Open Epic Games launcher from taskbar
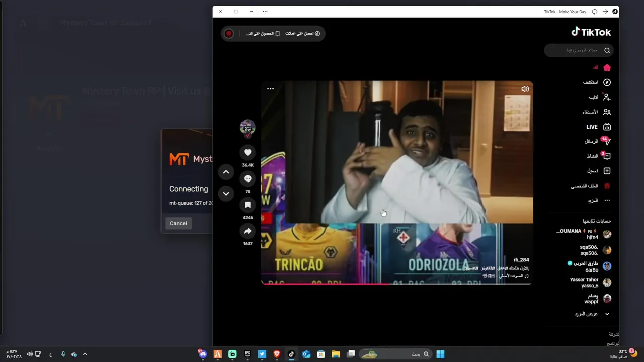The width and height of the screenshot is (644, 362). coord(247,354)
